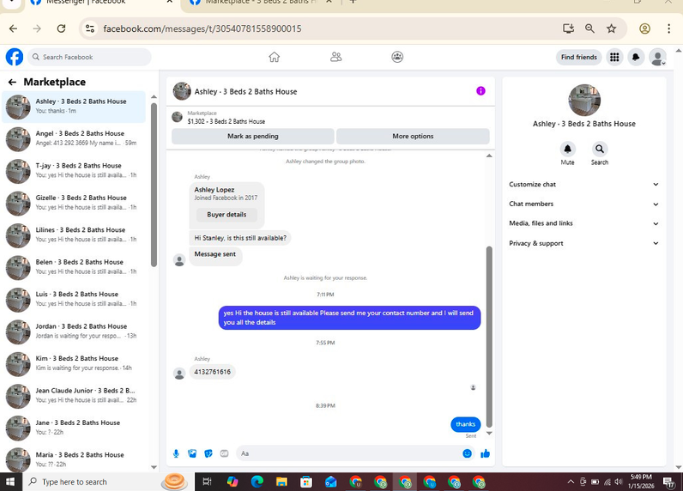683x491 pixels.
Task: Reload the page with the refresh icon
Action: pos(61,29)
